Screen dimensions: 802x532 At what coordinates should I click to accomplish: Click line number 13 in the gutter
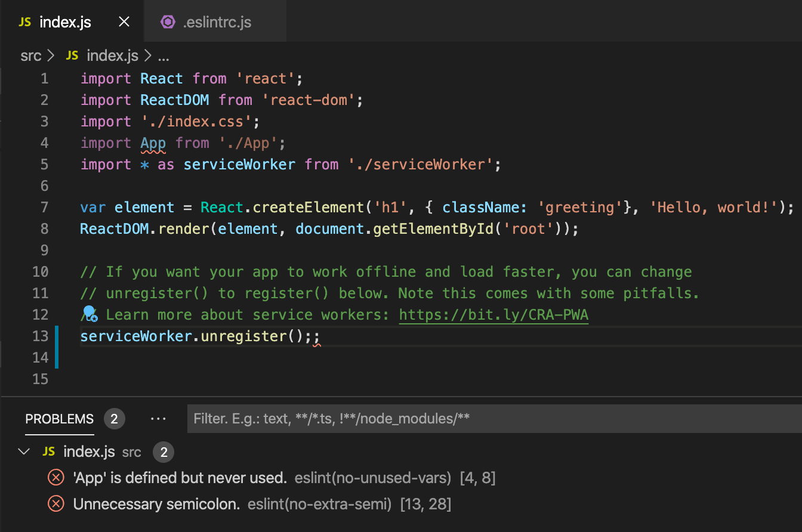40,336
